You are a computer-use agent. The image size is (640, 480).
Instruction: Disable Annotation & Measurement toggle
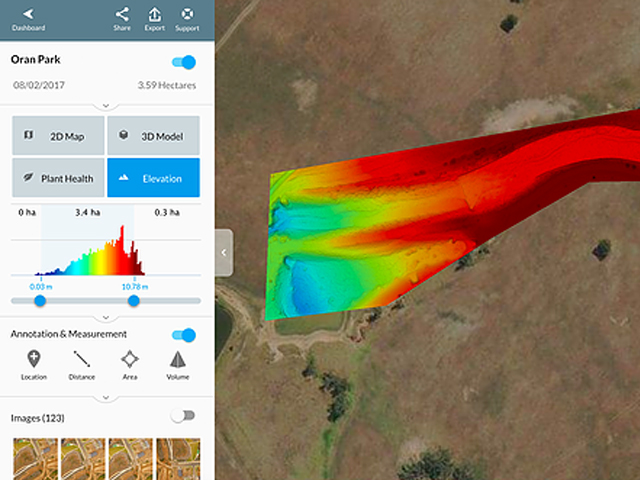[183, 334]
